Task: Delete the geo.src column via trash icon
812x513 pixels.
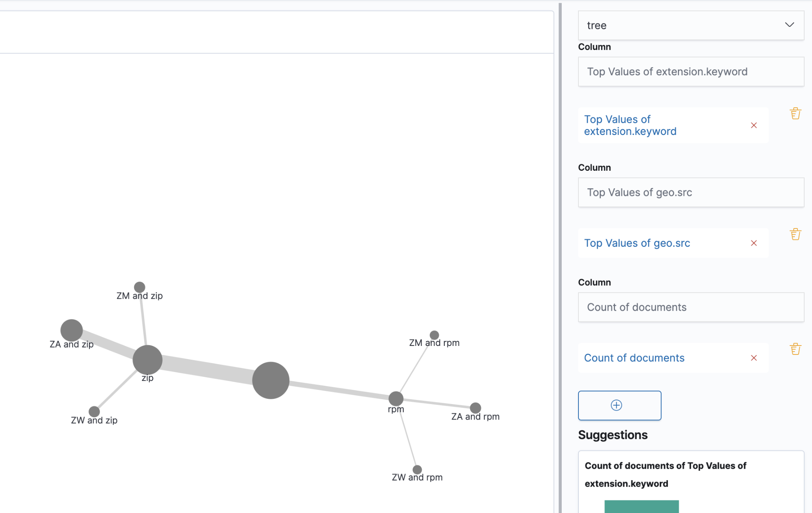Action: [795, 234]
